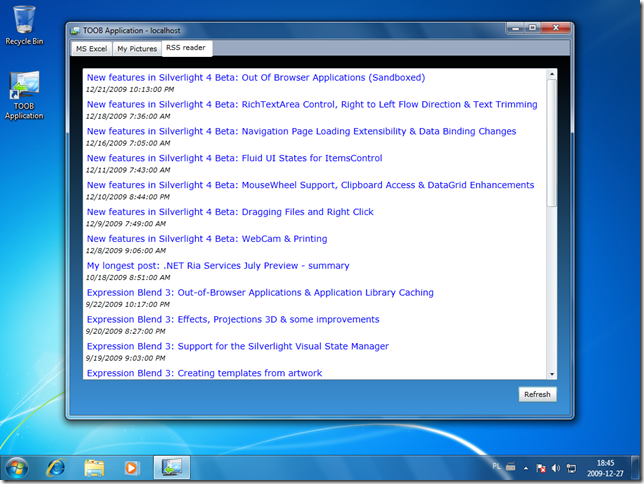
Task: Click the date 12/18/2009 7:36:00 AM
Action: point(128,116)
